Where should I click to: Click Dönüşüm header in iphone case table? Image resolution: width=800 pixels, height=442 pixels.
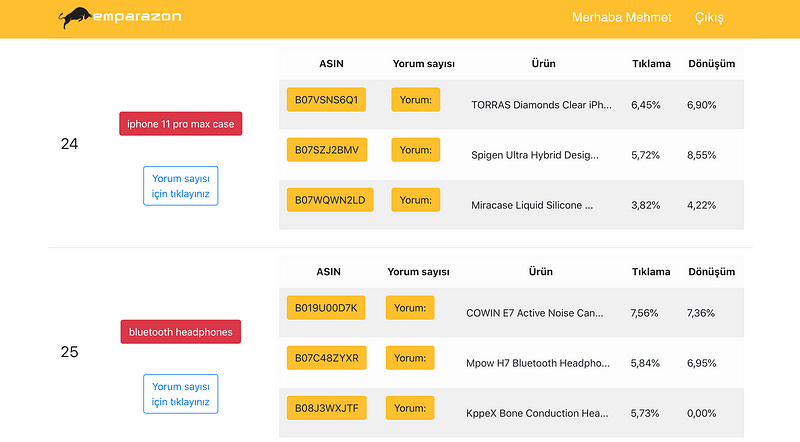coord(712,63)
